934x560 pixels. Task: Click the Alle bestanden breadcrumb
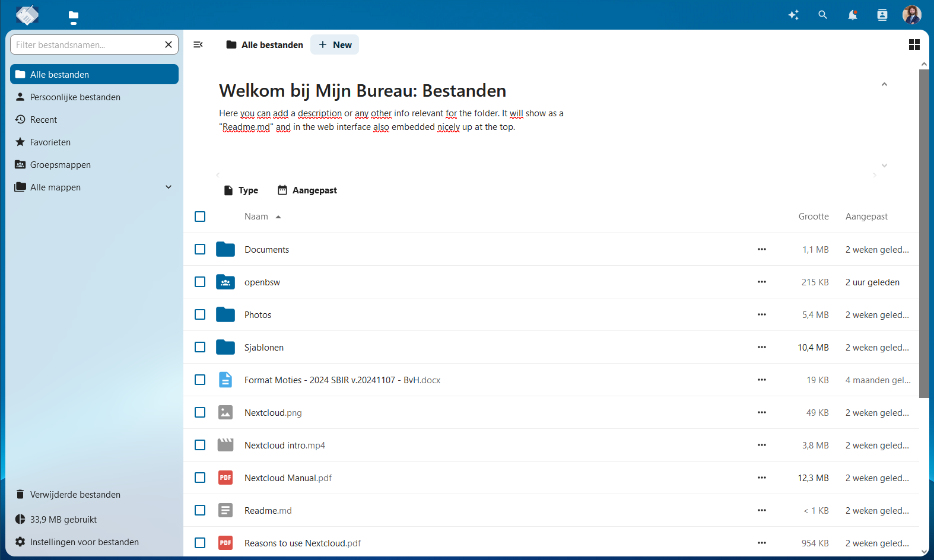(x=265, y=44)
